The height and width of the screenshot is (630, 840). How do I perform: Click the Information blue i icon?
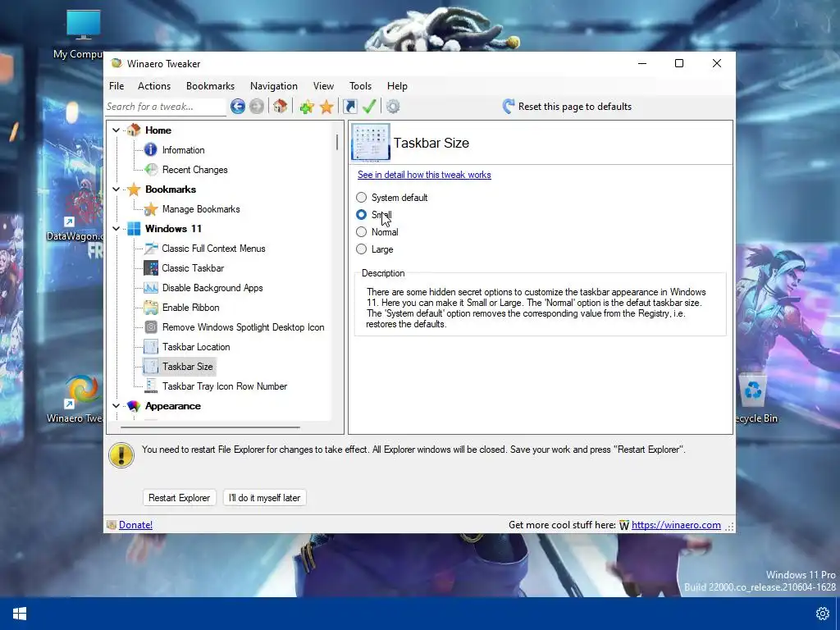(151, 150)
